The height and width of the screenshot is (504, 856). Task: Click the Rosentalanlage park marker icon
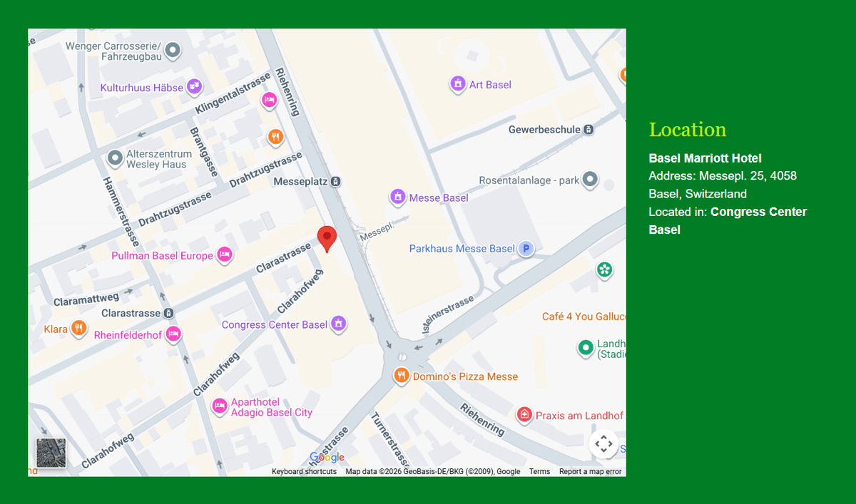click(590, 180)
